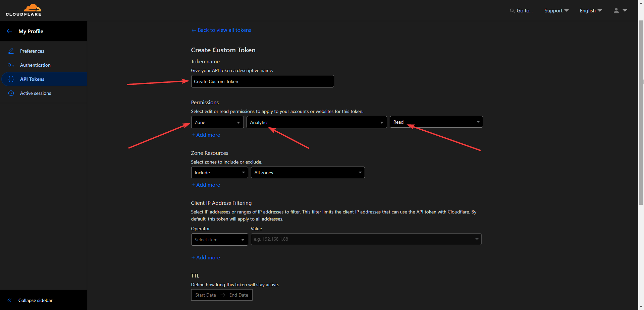
Task: Click the Authentication key icon
Action: [11, 65]
